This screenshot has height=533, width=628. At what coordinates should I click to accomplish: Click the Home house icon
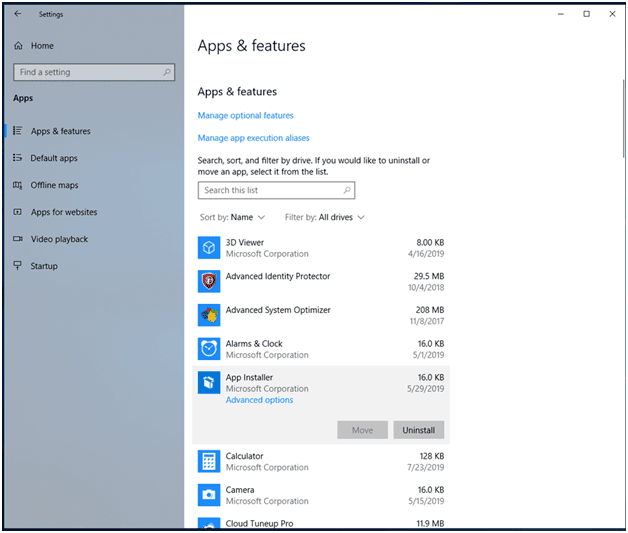[x=18, y=46]
